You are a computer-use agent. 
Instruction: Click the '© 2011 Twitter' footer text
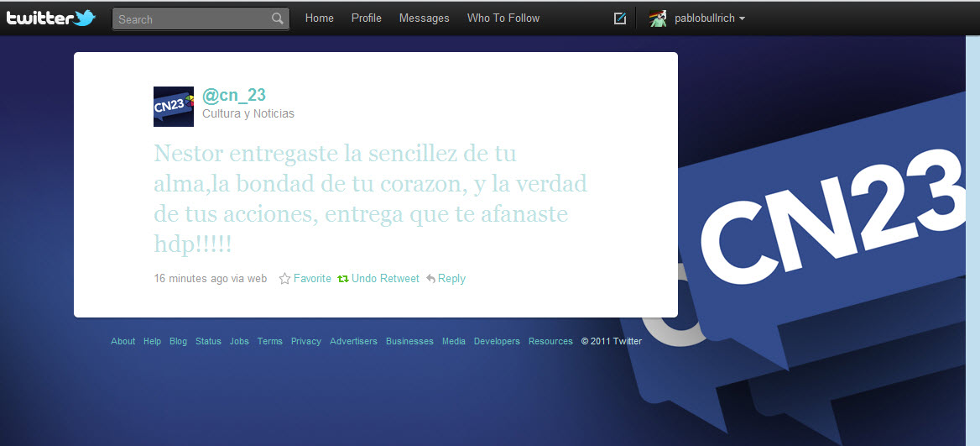click(612, 342)
